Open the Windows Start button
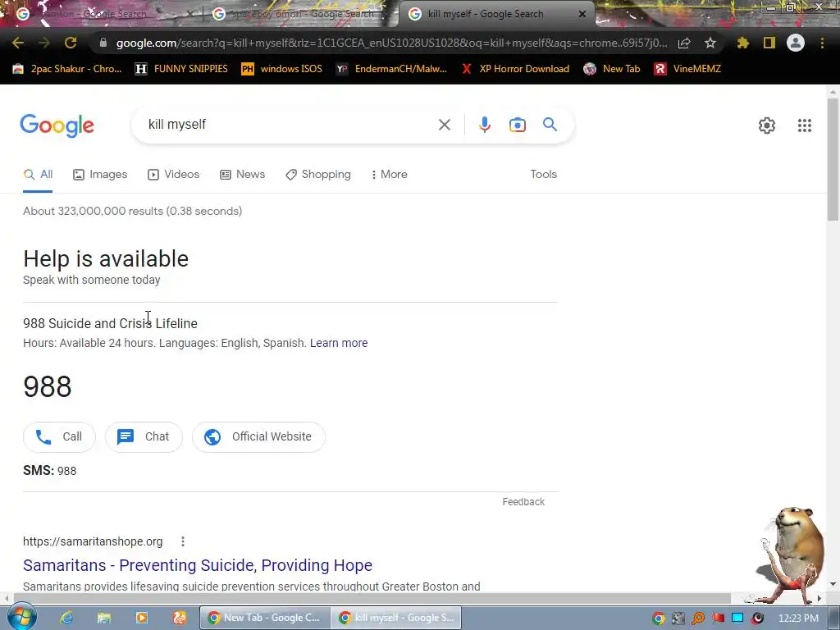The height and width of the screenshot is (630, 840). click(x=21, y=618)
